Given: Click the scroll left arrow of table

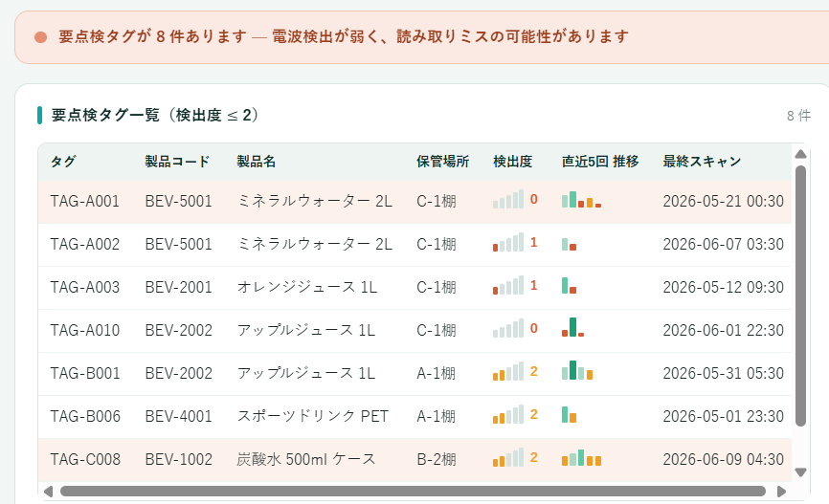Looking at the screenshot, I should click(x=48, y=492).
